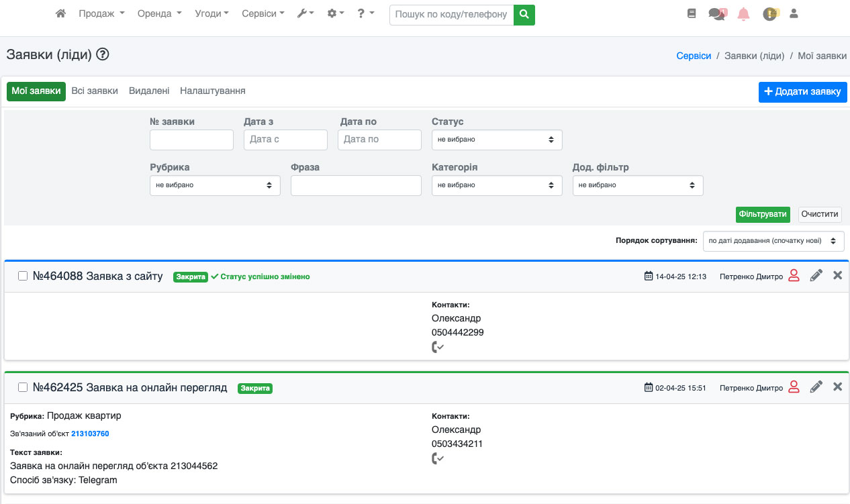The width and height of the screenshot is (850, 504).
Task: Open the Порядок сортування dropdown
Action: coord(773,241)
